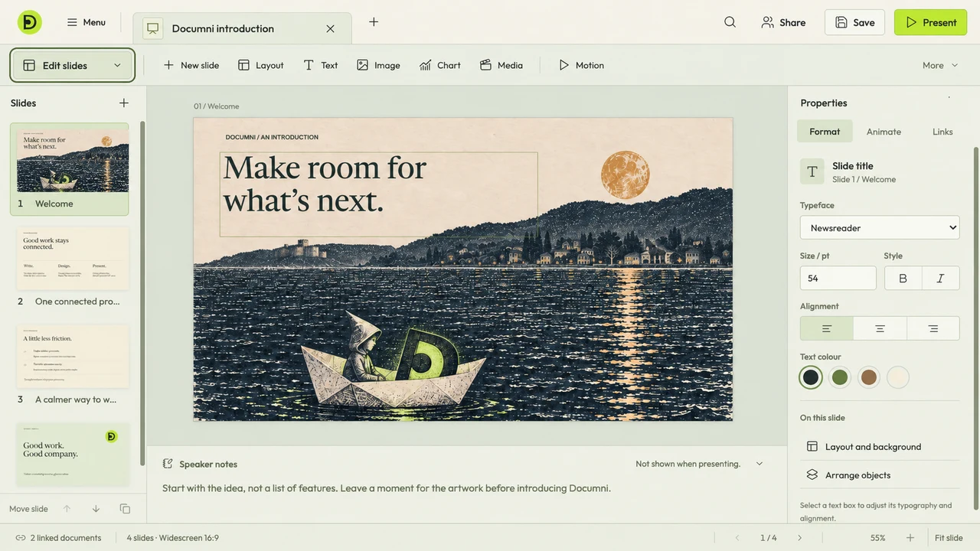
Task: Insert an Image from the toolbar
Action: (378, 65)
